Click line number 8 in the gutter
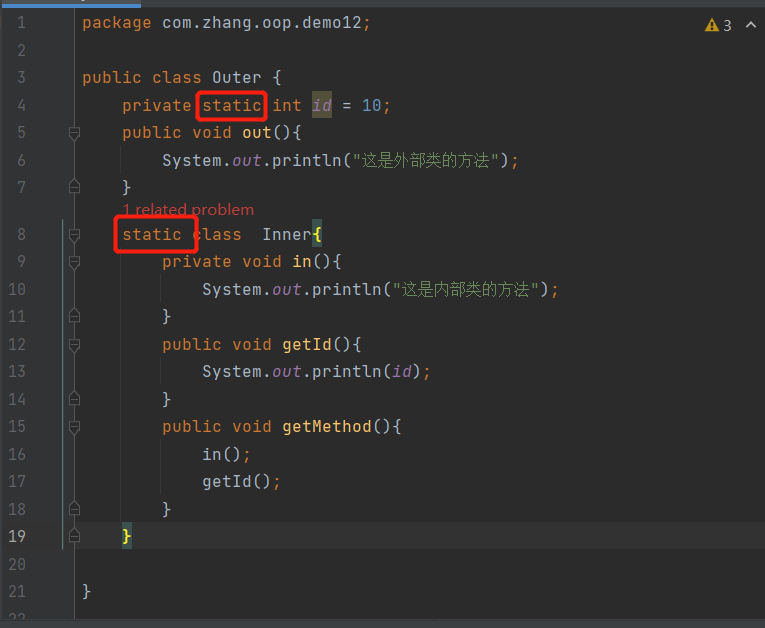This screenshot has width=765, height=628. (x=21, y=235)
